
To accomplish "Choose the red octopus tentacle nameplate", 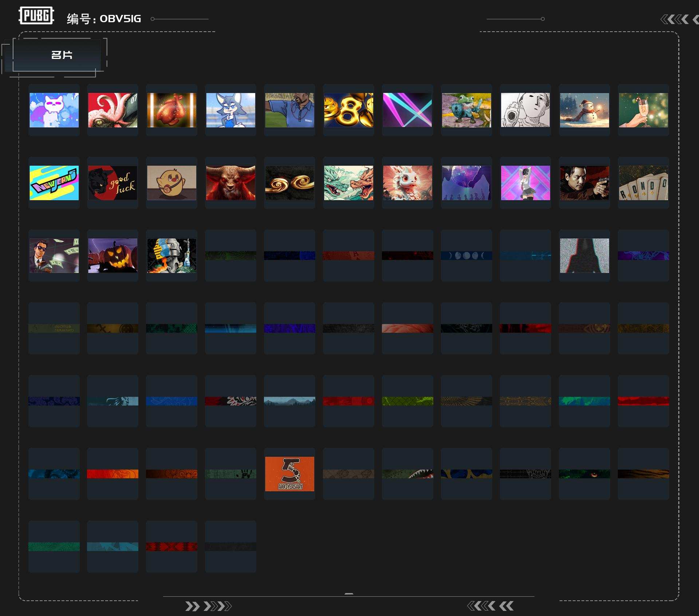I will (113, 110).
